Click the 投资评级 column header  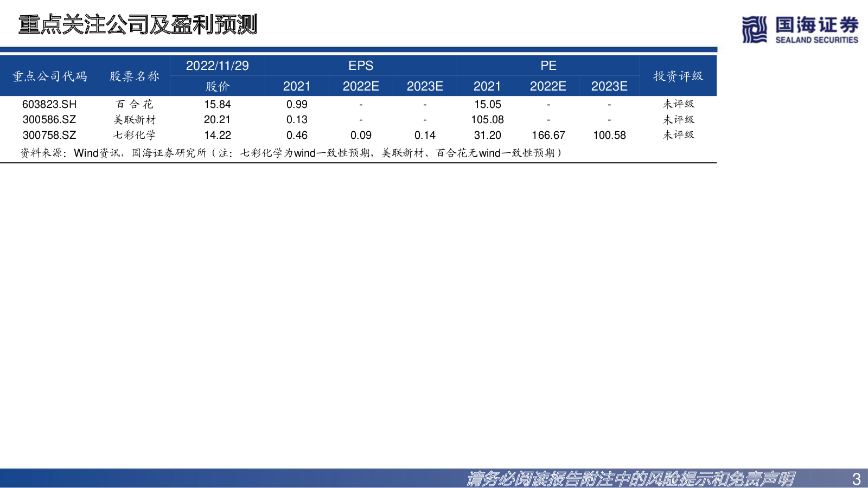tap(678, 76)
